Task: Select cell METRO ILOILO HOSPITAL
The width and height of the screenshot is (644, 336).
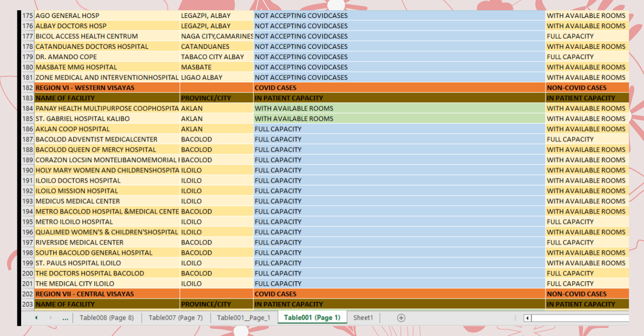Action: tap(107, 222)
